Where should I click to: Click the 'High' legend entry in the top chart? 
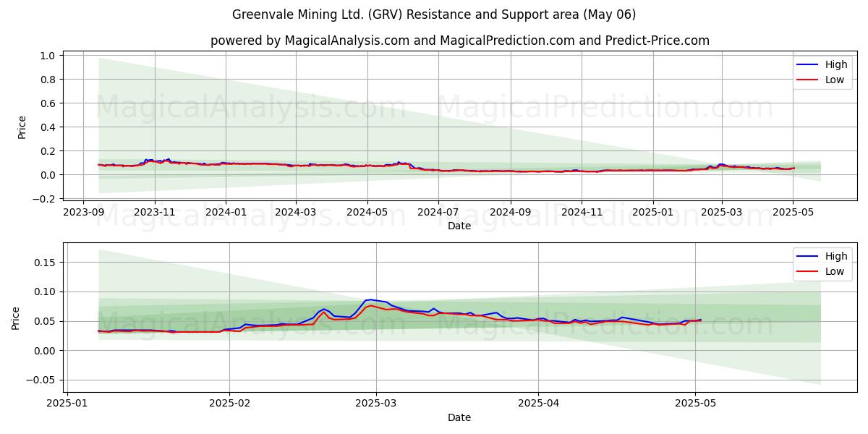(824, 64)
